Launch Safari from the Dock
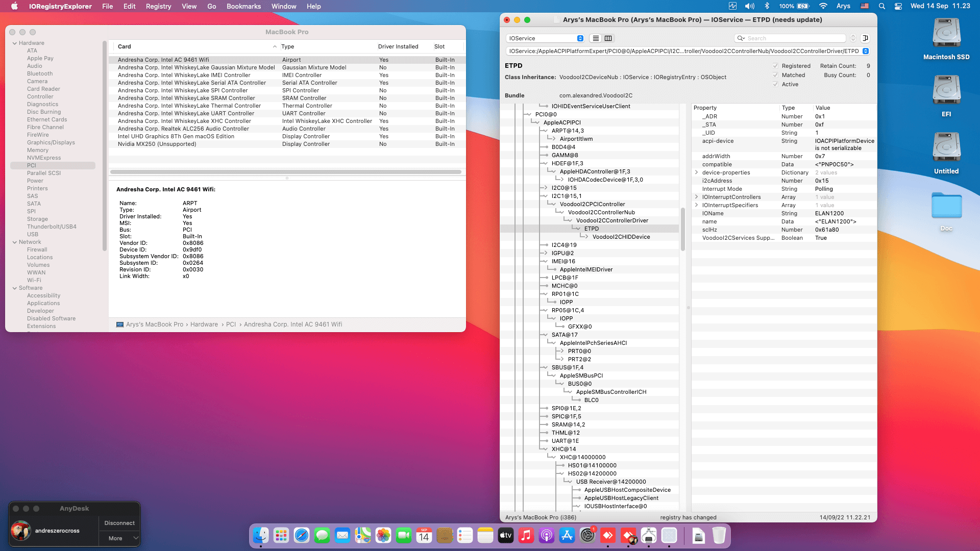This screenshot has height=551, width=980. (302, 535)
